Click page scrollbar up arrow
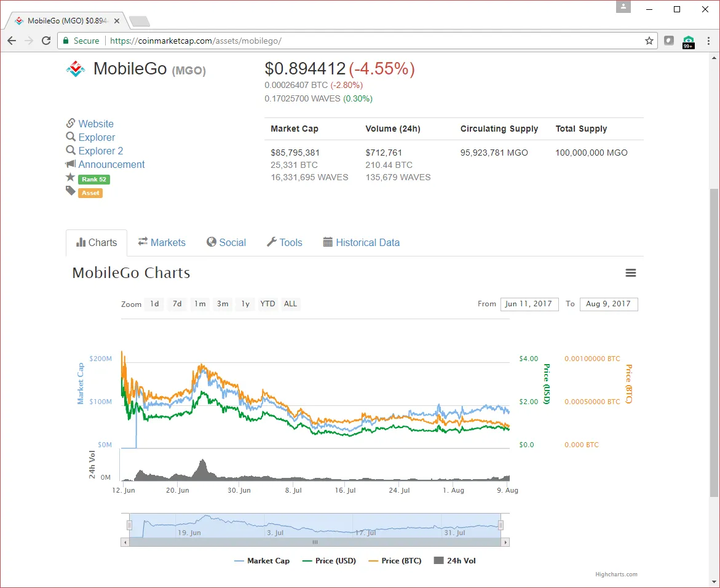Image resolution: width=720 pixels, height=588 pixels. [x=714, y=57]
